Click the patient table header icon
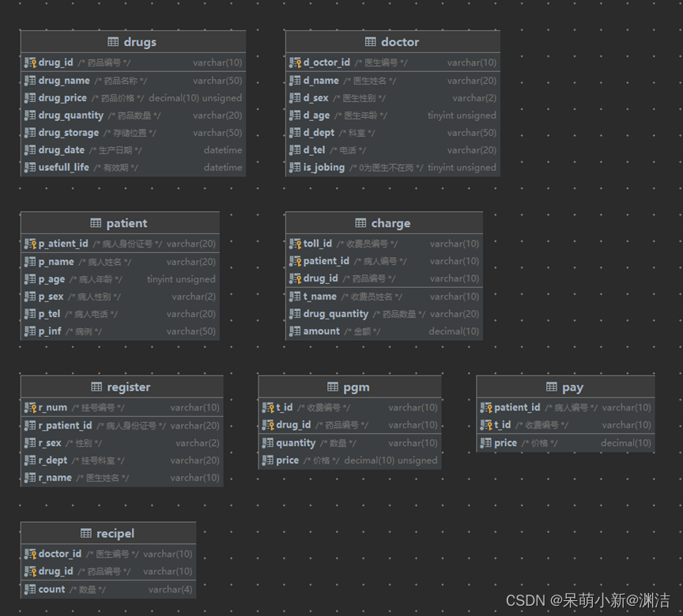 coord(96,223)
